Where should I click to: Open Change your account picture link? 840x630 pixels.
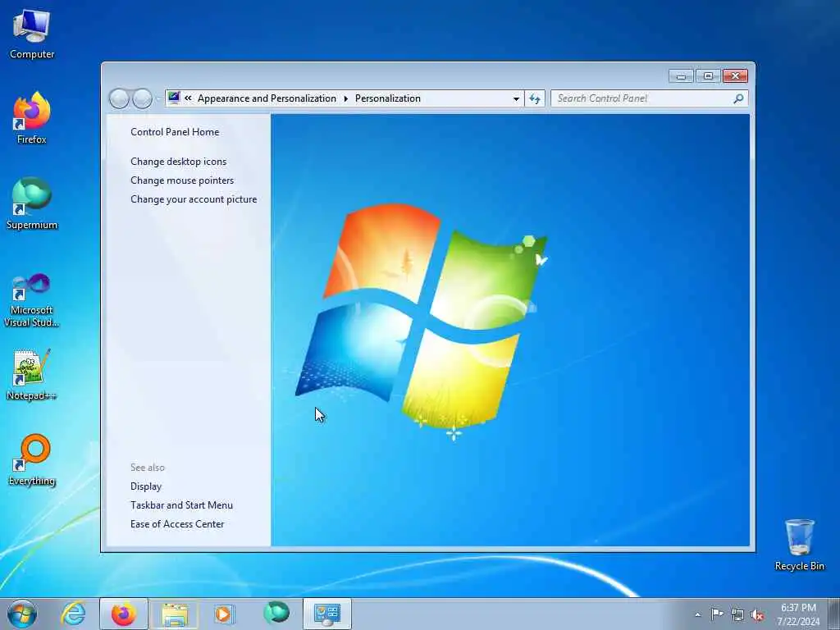click(x=194, y=199)
